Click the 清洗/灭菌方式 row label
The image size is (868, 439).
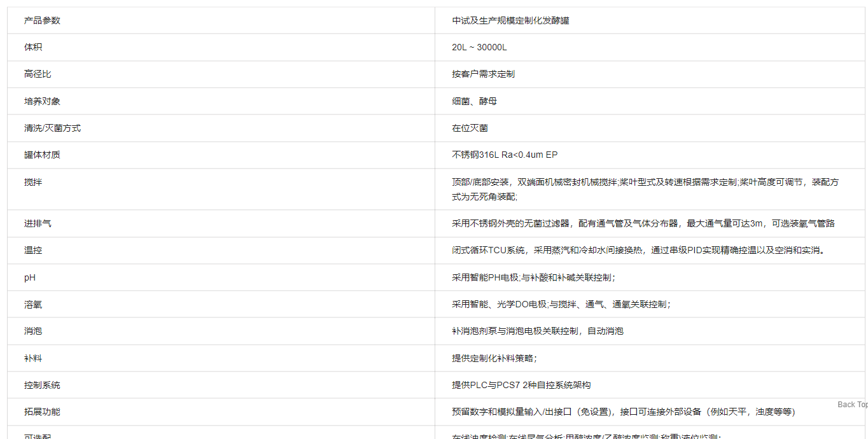click(52, 128)
